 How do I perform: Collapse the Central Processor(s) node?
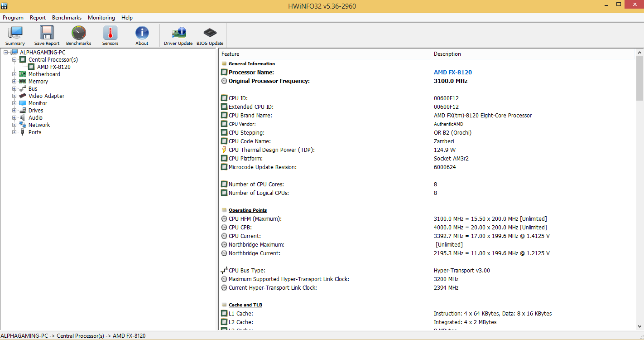14,59
